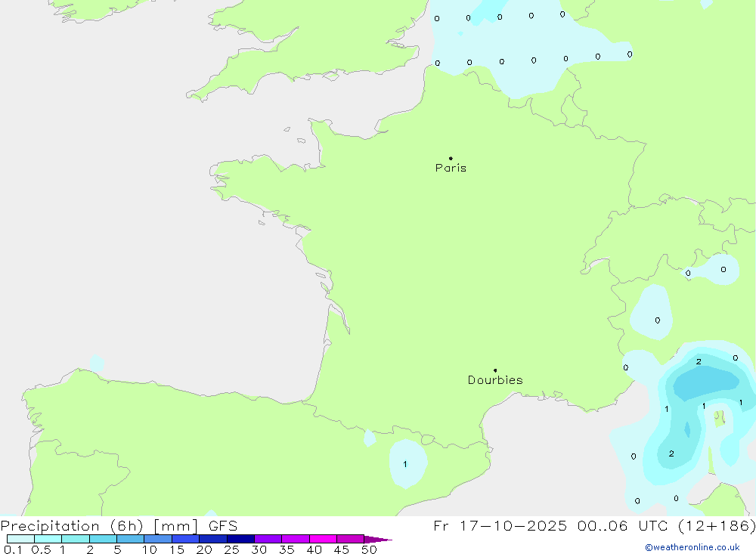Click the 30–35 mm purple legend swatch
Viewport: 756px width, 554px height.
[268, 539]
